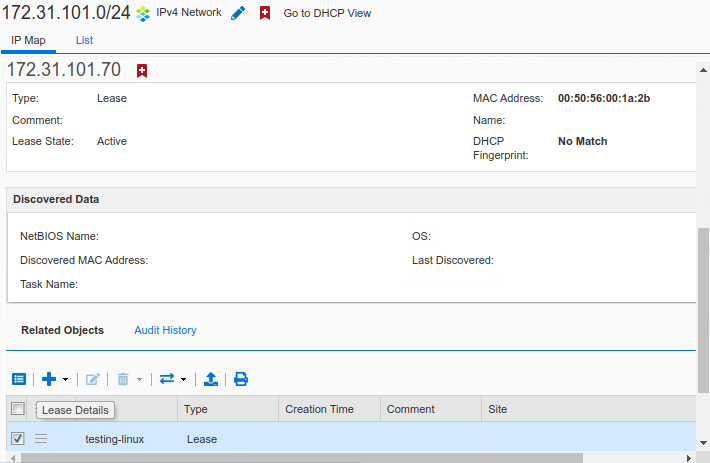Viewport: 710px width, 463px height.
Task: Sort by the Creation Time column header
Action: [319, 409]
